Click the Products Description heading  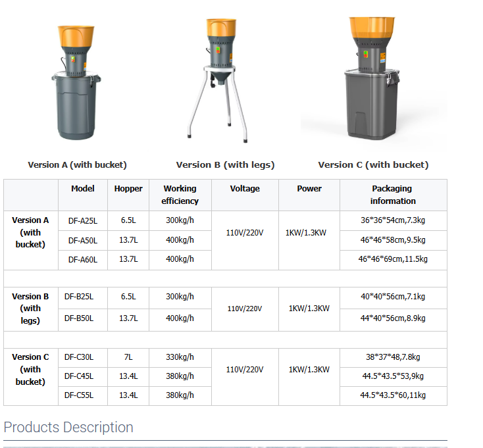tap(68, 428)
